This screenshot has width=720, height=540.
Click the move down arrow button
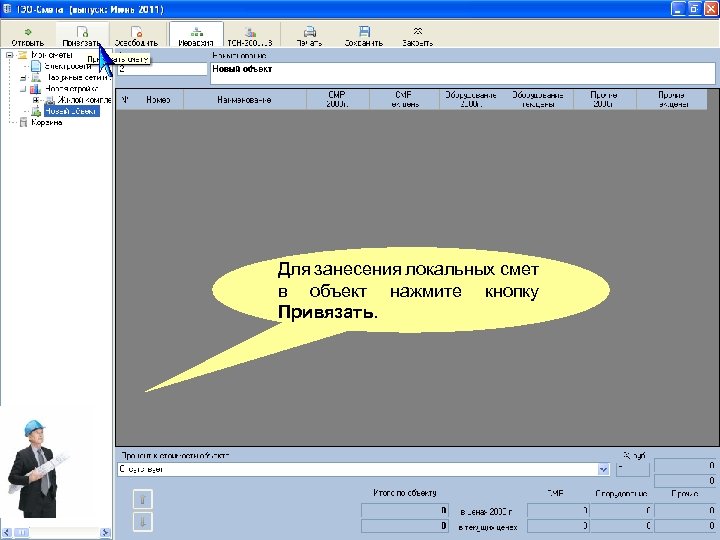142,522
